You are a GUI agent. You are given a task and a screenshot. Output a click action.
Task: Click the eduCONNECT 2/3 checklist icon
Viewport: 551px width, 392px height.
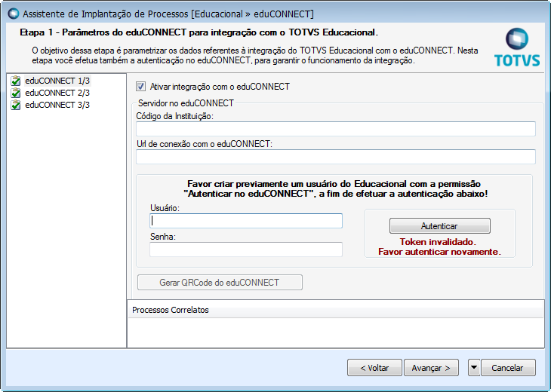15,93
